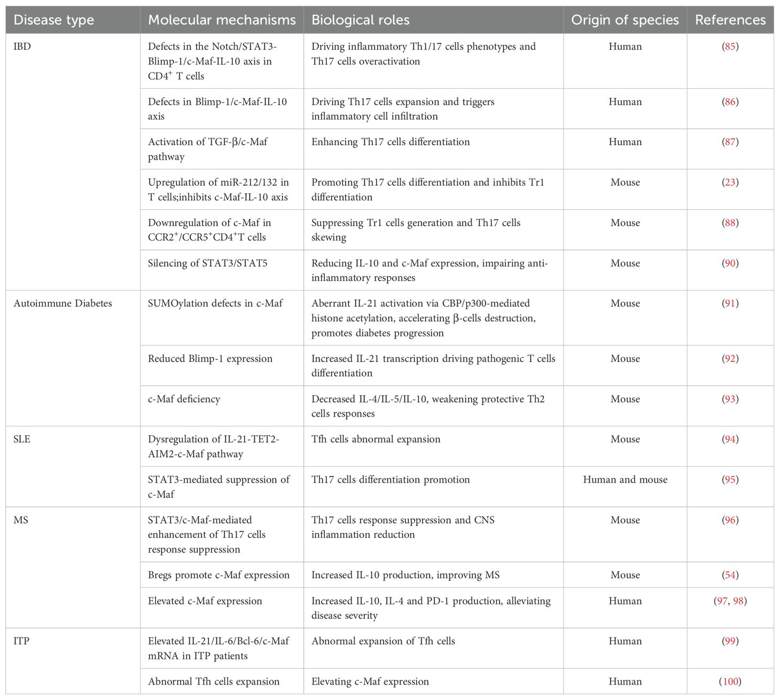The height and width of the screenshot is (700, 780).
Task: Click reference 96 in MS section
Action: coord(730,520)
